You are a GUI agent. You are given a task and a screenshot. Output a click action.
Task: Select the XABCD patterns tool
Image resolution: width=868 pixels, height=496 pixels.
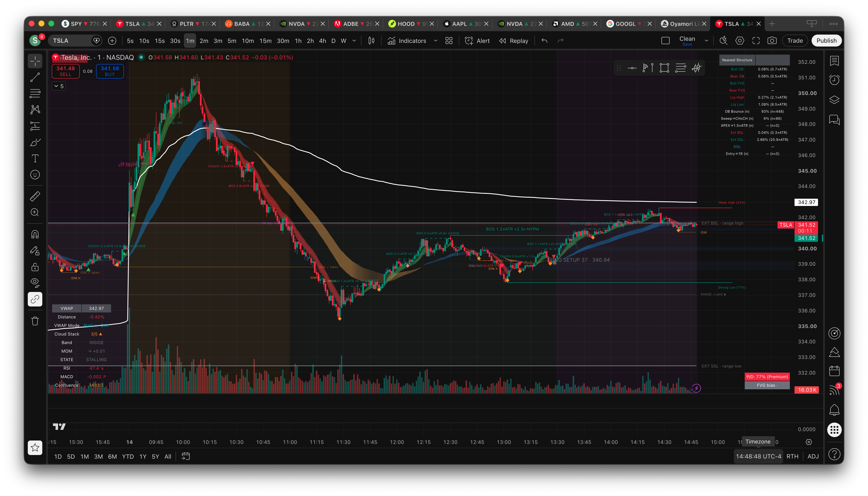[35, 109]
